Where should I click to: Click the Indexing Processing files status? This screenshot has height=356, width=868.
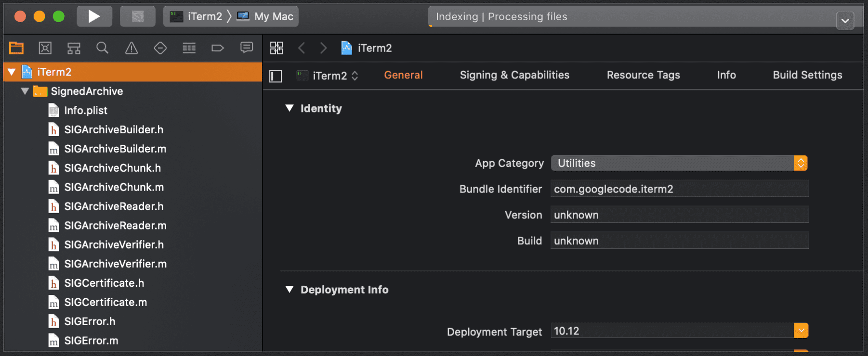[501, 17]
